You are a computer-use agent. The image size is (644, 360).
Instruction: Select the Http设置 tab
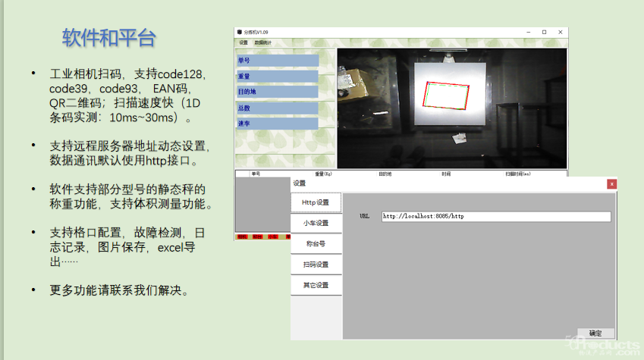316,202
